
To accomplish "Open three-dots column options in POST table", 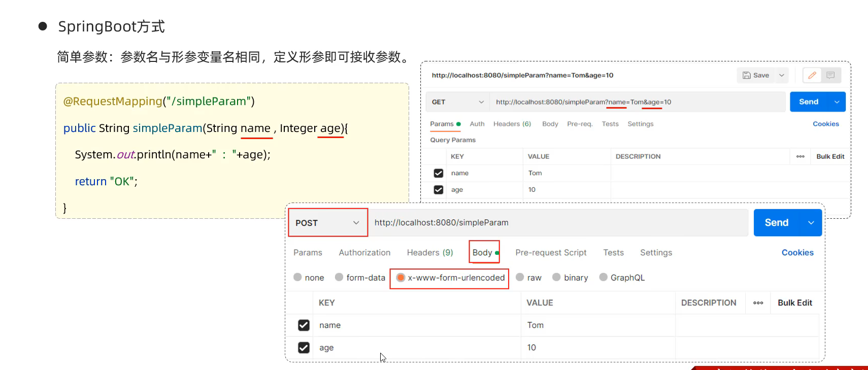I will coord(758,303).
